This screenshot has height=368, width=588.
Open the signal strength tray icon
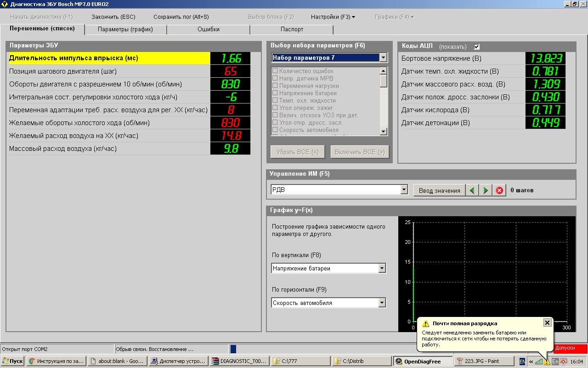click(538, 362)
